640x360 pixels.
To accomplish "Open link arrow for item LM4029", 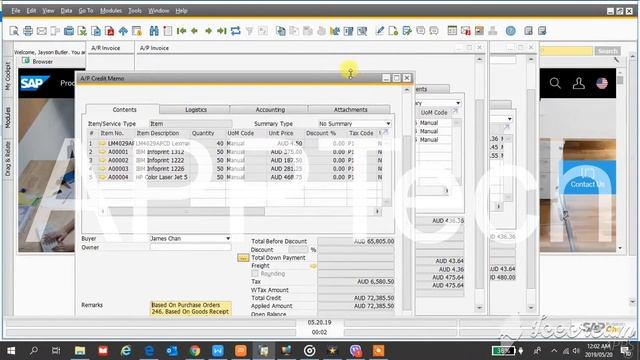I will (x=102, y=143).
